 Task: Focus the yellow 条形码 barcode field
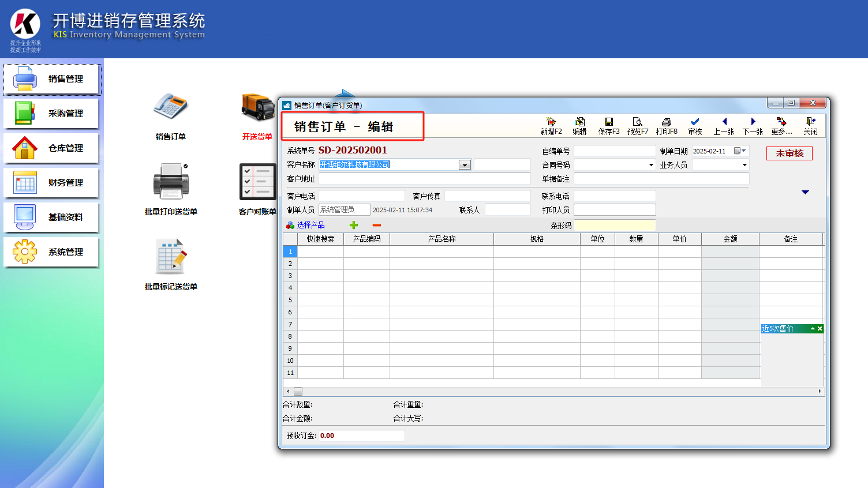pos(615,225)
